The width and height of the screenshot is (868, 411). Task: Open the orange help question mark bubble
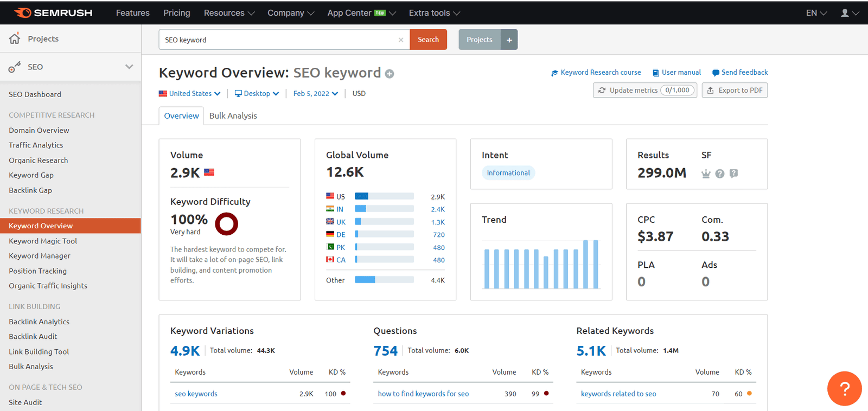(844, 388)
